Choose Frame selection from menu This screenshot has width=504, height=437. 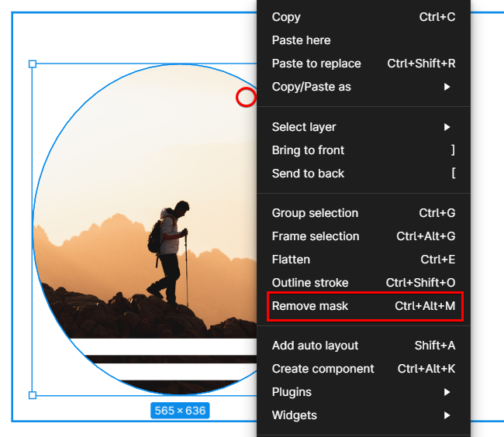pos(316,236)
